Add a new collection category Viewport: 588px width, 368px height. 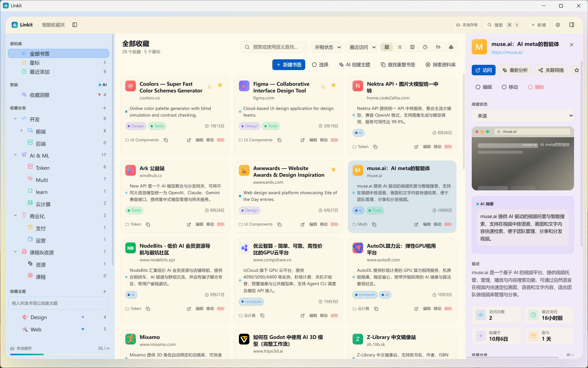(104, 108)
